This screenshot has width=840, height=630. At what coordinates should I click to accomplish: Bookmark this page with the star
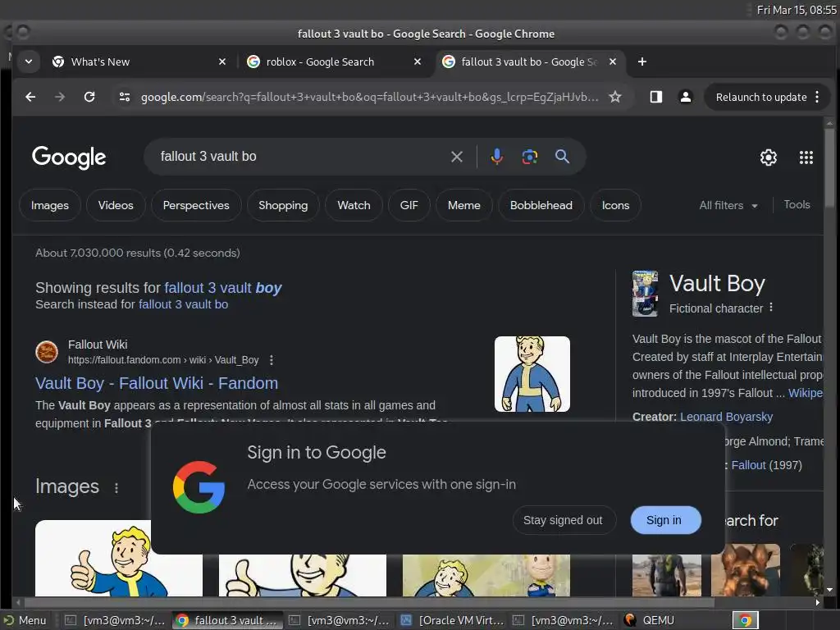[x=615, y=97]
